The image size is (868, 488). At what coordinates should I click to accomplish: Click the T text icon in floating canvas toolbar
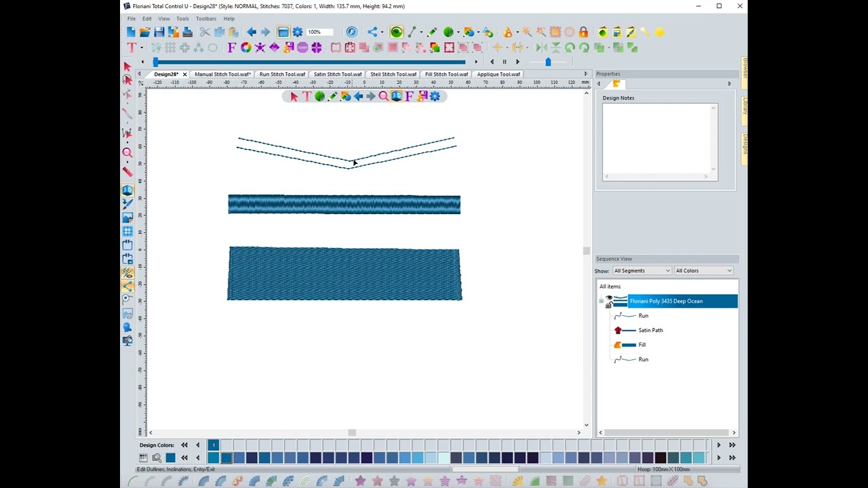pos(307,97)
